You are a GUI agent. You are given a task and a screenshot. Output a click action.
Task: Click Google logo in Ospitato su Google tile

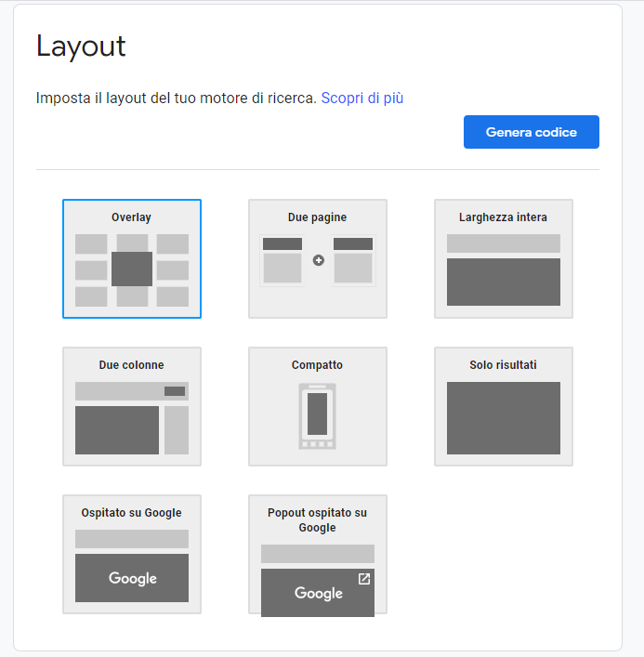point(132,578)
